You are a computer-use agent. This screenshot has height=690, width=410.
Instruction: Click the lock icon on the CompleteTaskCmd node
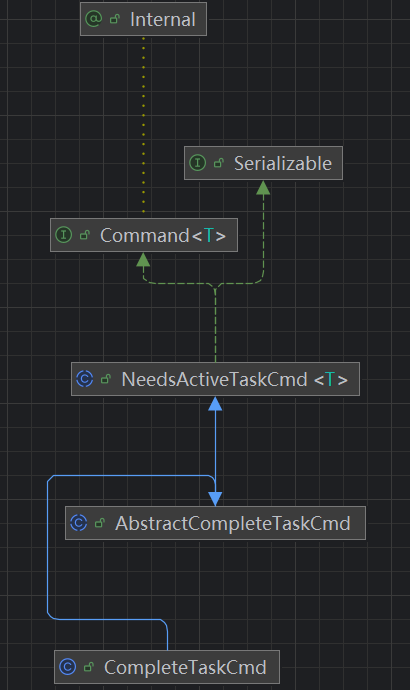click(x=89, y=667)
